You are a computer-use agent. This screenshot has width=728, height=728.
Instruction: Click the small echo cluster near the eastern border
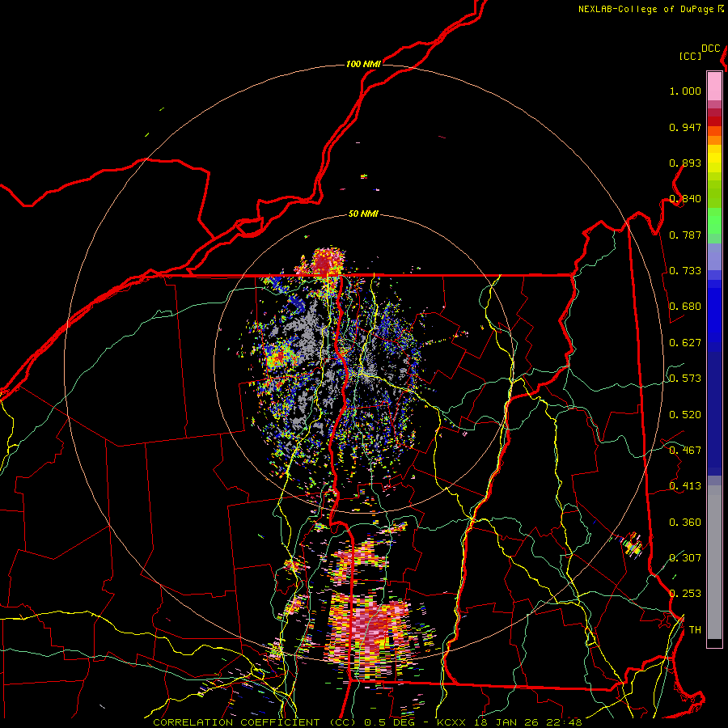(632, 544)
